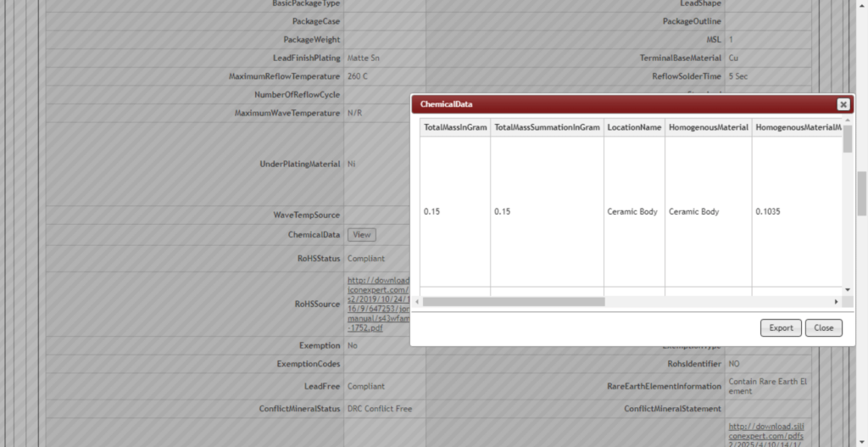Select LocationName column header
The height and width of the screenshot is (447, 868).
point(634,127)
